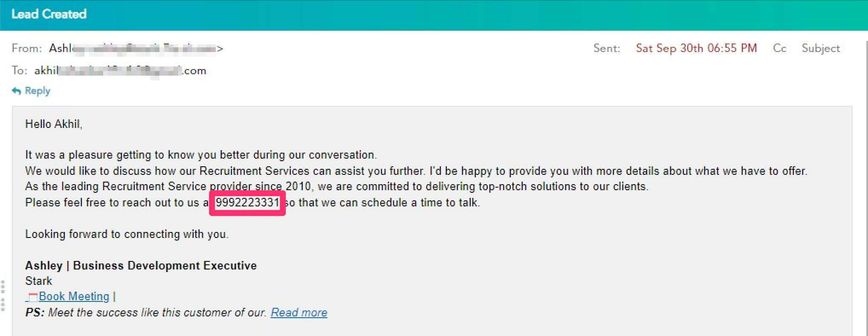This screenshot has width=868, height=336.
Task: Click the Subject label in header
Action: click(x=820, y=48)
